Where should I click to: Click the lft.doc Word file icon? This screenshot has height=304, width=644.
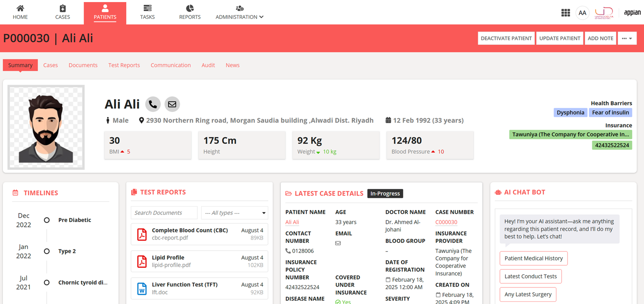click(142, 288)
